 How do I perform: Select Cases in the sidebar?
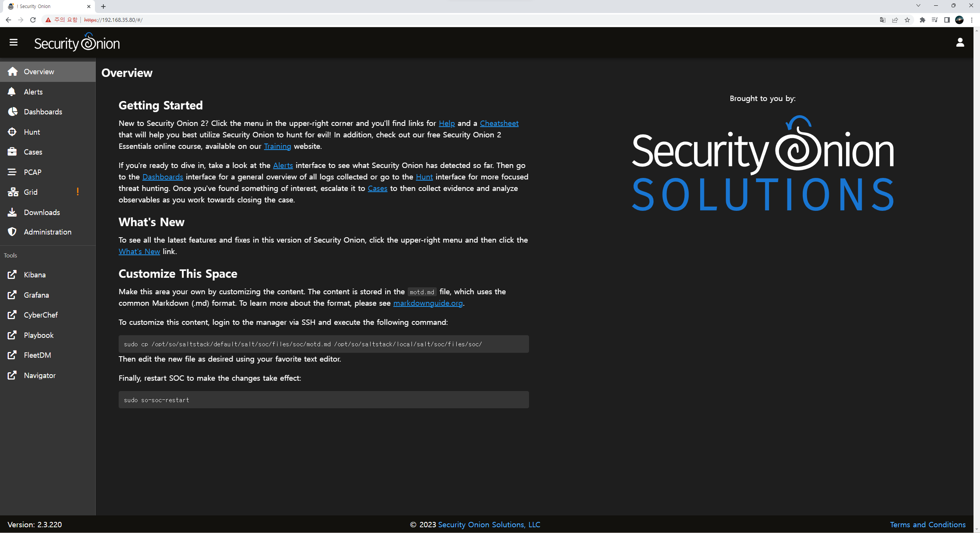pyautogui.click(x=48, y=152)
